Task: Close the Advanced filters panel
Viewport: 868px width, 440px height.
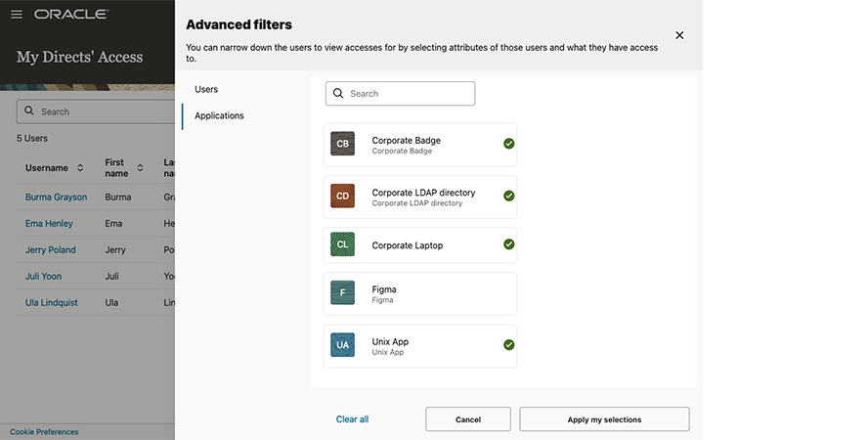Action: (679, 35)
